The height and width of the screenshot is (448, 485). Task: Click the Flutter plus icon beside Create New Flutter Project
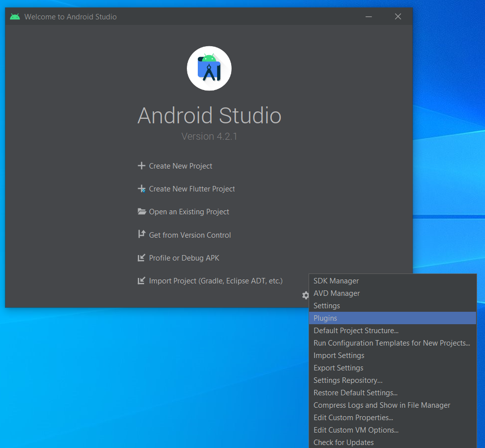141,189
